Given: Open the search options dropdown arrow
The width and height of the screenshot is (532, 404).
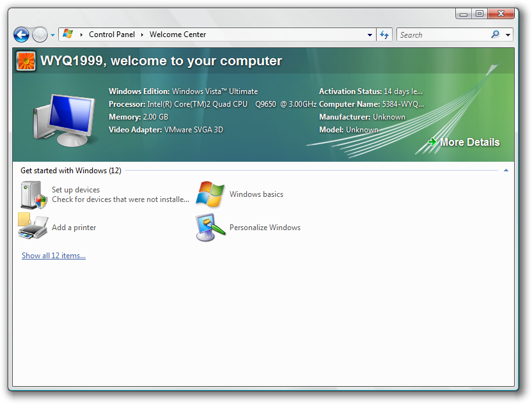Looking at the screenshot, I should coord(508,35).
